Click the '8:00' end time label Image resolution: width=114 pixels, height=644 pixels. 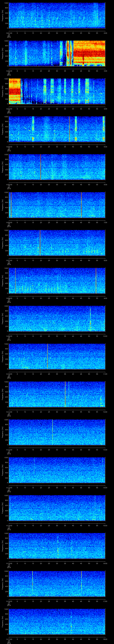coord(105,260)
